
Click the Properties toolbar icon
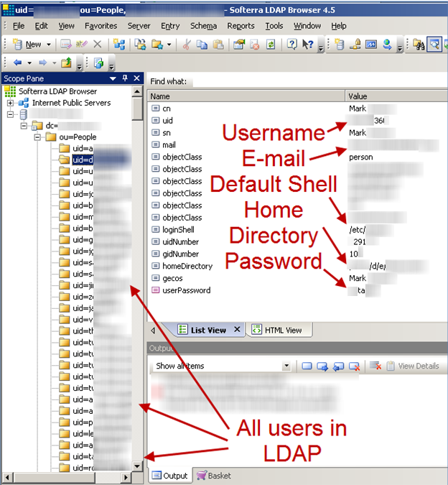coord(239,45)
